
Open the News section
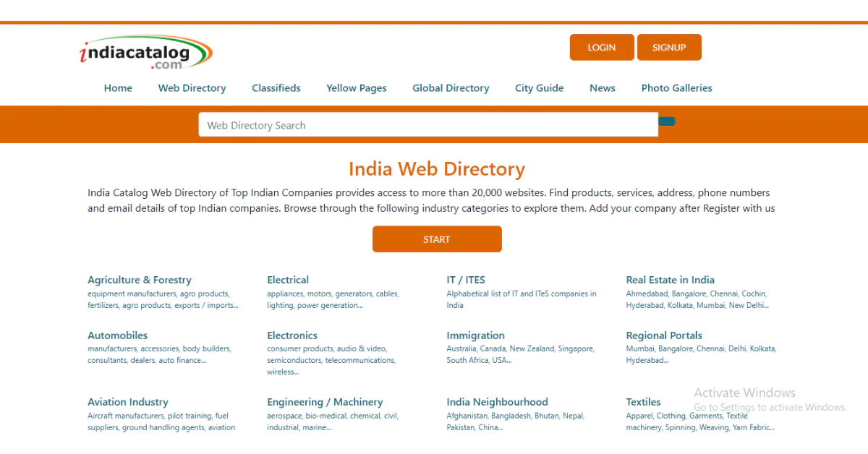point(602,87)
